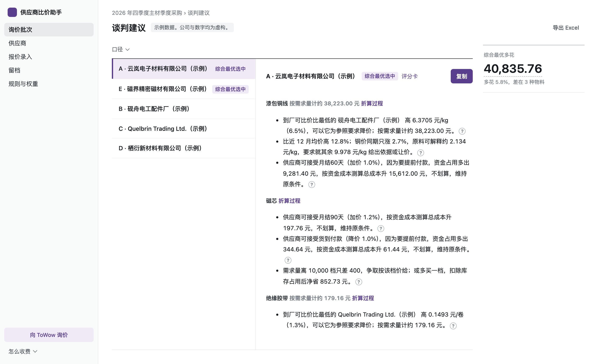Click 导出 Excel button
This screenshot has width=610, height=364.
(x=565, y=28)
